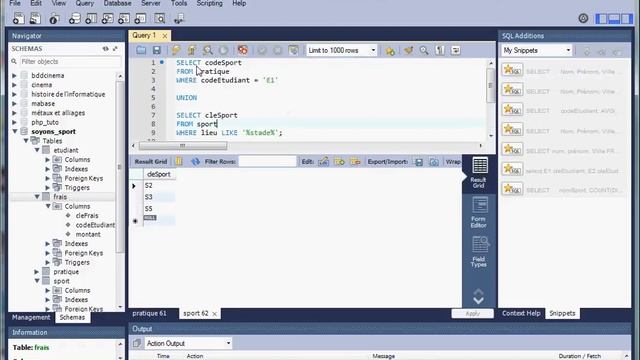This screenshot has width=640, height=360.
Task: Click the Explain query magnifier icon
Action: point(208,50)
